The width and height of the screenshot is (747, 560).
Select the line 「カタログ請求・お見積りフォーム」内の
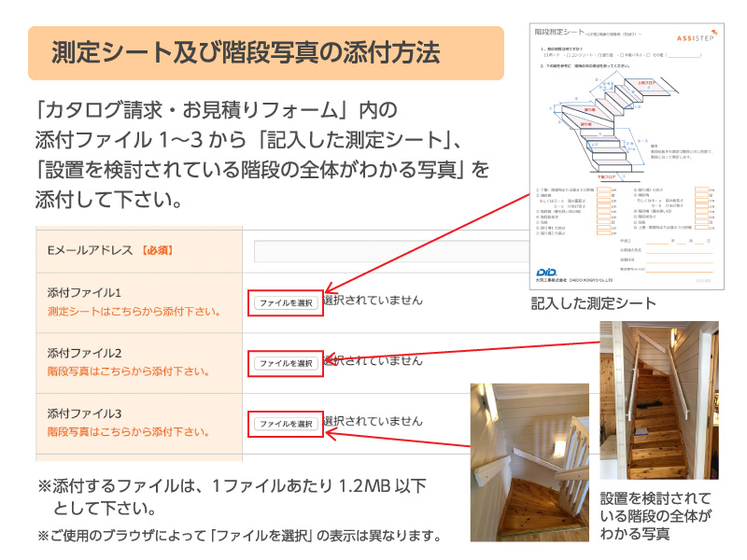click(x=216, y=110)
